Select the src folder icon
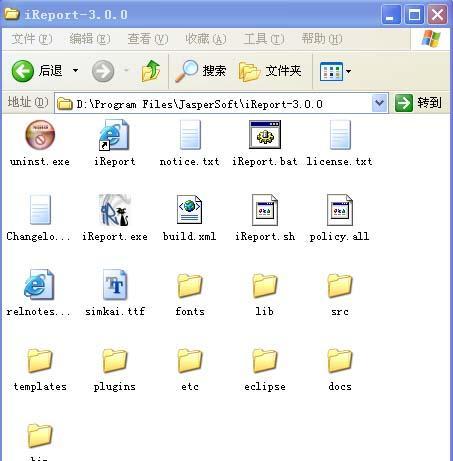453x461 pixels. [340, 286]
